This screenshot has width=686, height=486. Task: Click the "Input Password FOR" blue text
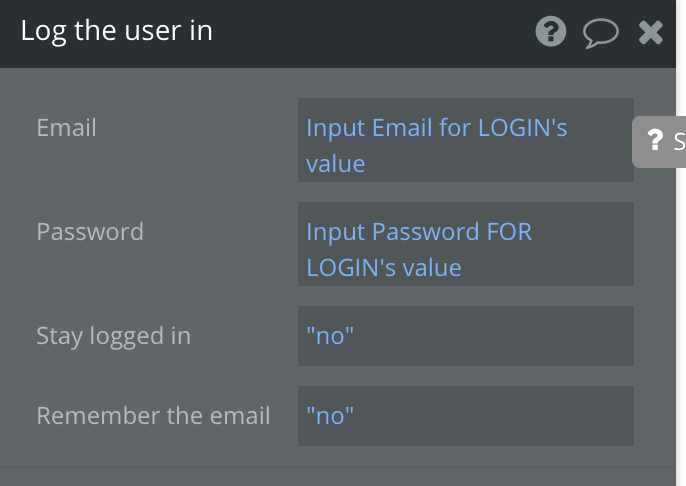[419, 231]
